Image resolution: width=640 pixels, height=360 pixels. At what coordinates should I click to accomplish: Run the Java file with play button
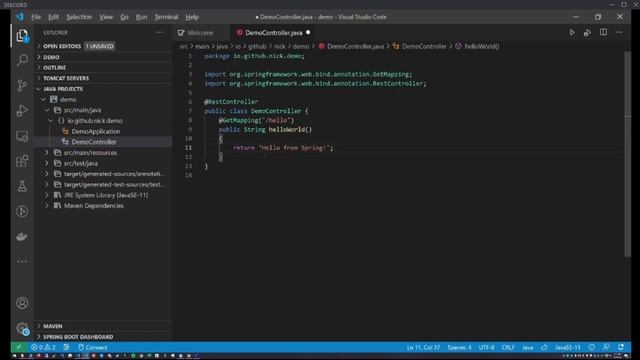[x=572, y=32]
